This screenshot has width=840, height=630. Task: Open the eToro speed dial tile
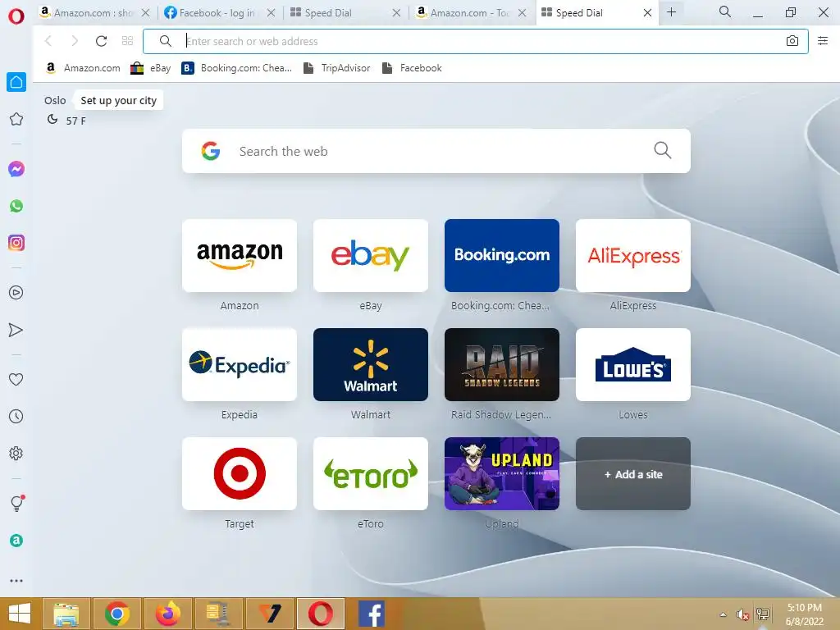pos(371,474)
